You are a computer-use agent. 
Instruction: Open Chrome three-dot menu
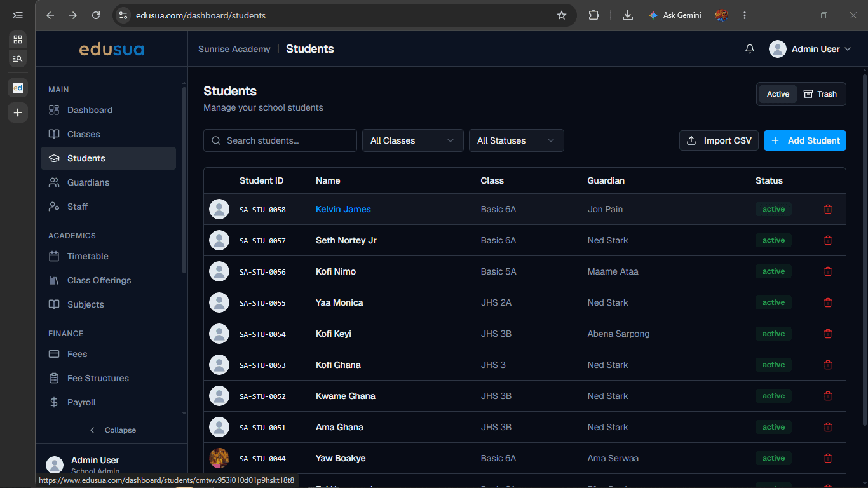click(x=745, y=15)
